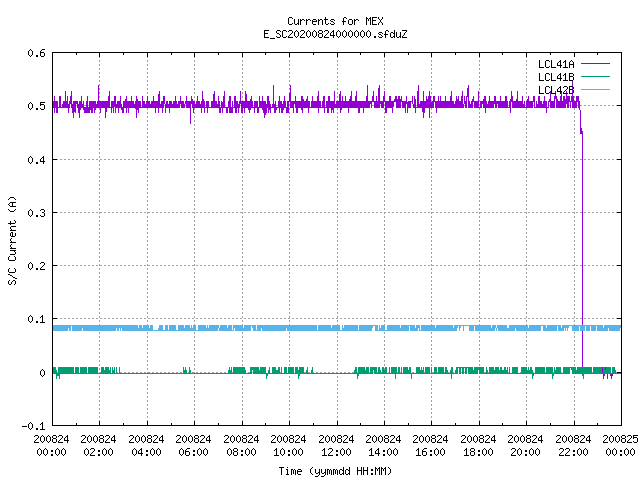Click the 200824 16:00 x-axis label
Image resolution: width=640 pixels, height=480 pixels.
click(431, 446)
